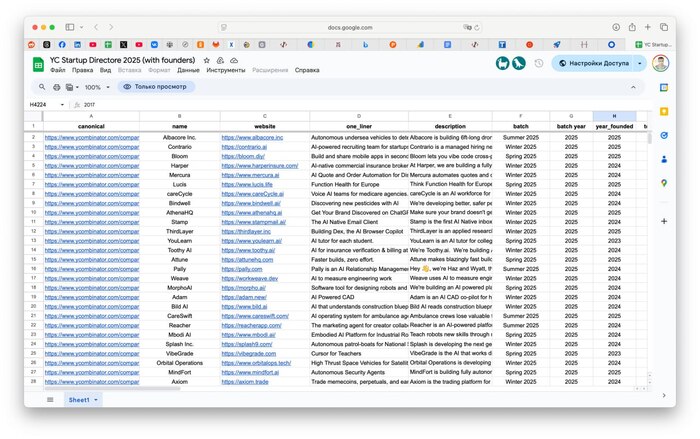700x439 pixels.
Task: Switch to the Facebook pinned tab
Action: [x=62, y=45]
